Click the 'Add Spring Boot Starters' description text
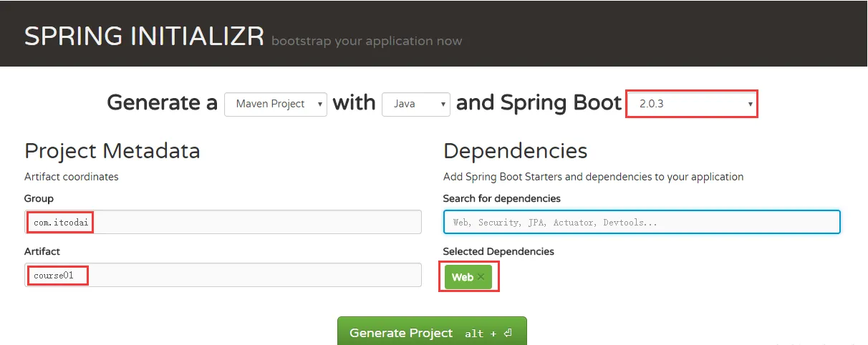This screenshot has width=868, height=345. [594, 177]
